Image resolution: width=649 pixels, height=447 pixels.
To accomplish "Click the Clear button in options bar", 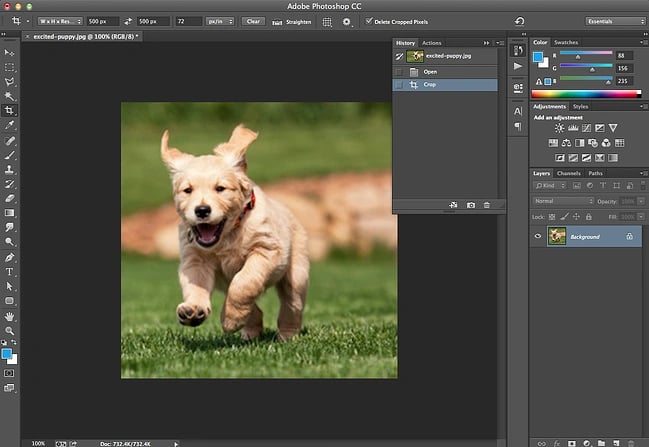I will tap(253, 20).
